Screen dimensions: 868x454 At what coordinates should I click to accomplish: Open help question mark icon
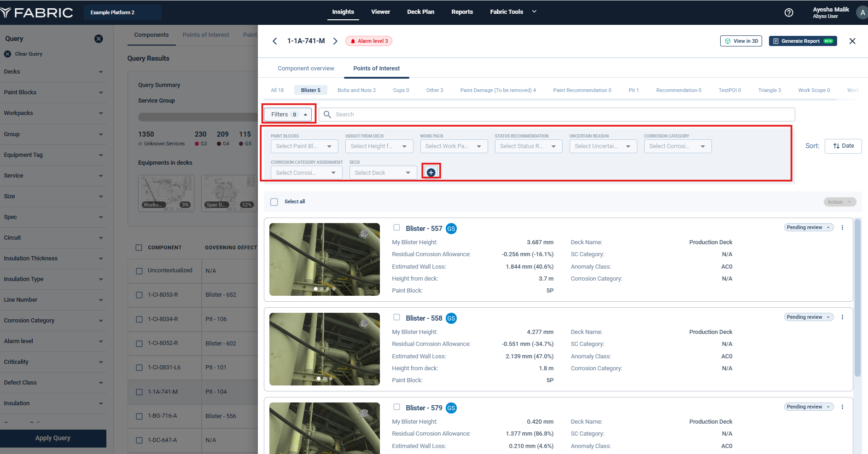(789, 12)
